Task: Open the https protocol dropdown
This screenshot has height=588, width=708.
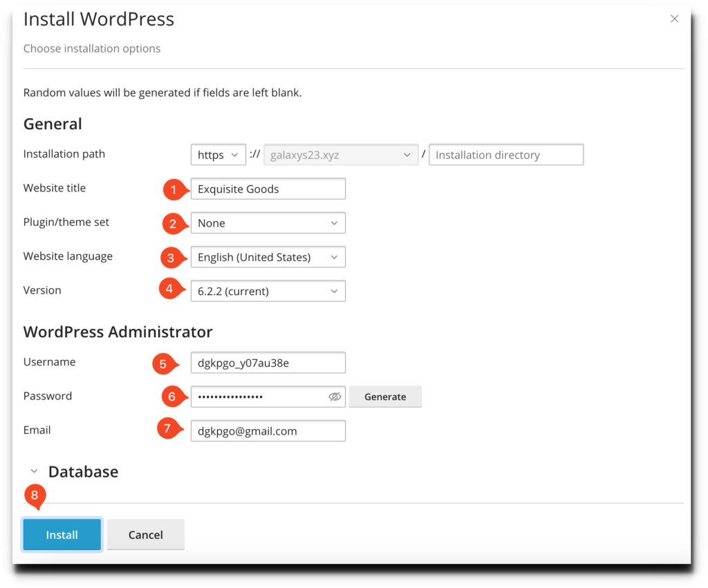Action: pos(218,155)
